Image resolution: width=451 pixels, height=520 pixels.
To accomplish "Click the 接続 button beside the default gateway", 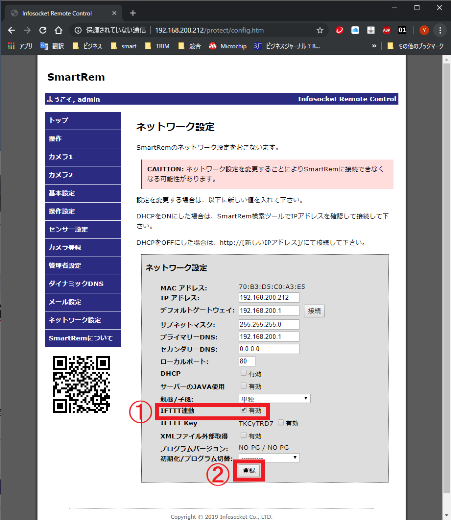I will point(314,311).
